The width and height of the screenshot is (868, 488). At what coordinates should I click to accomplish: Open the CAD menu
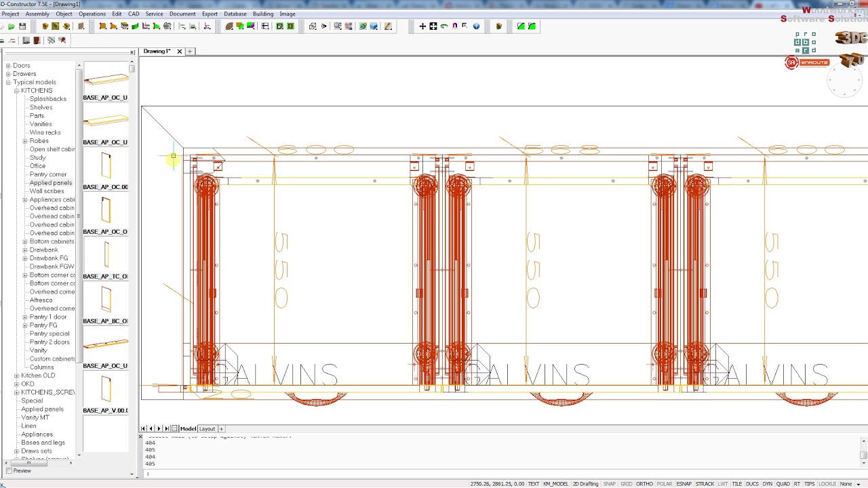click(134, 14)
